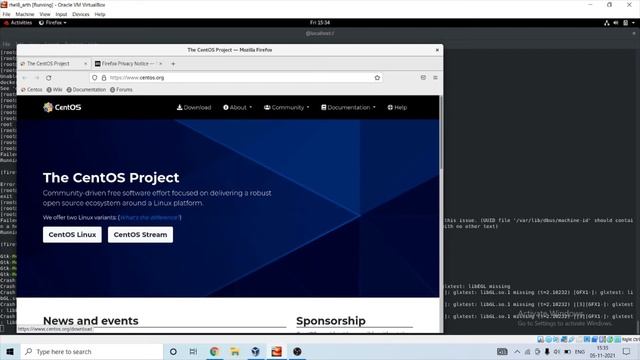The image size is (640, 360).
Task: Open VirtualBox Input menu
Action: [x=61, y=14]
